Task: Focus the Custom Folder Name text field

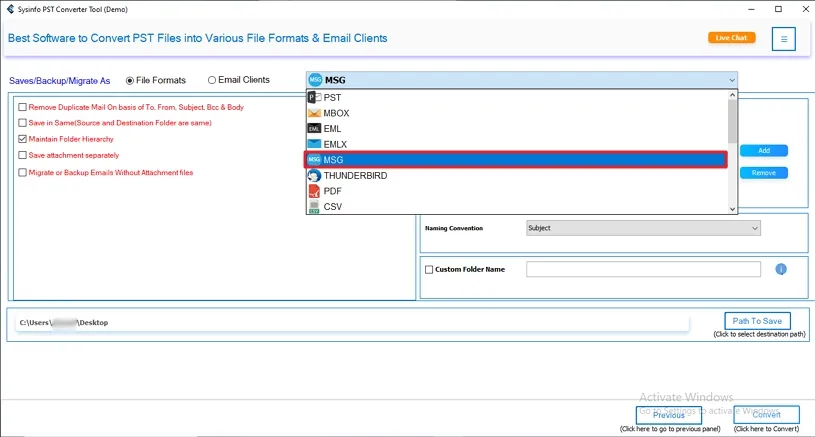Action: (x=643, y=269)
